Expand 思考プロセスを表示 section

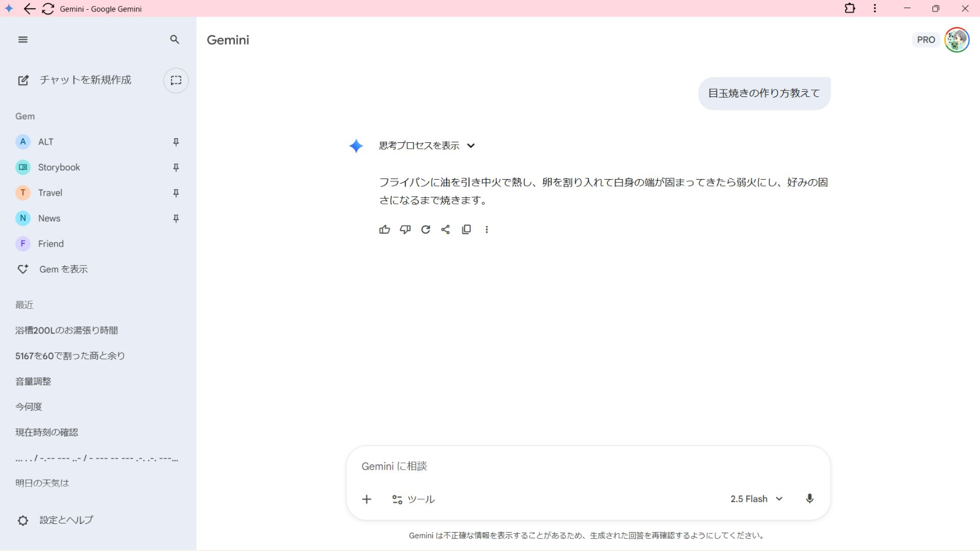(427, 146)
